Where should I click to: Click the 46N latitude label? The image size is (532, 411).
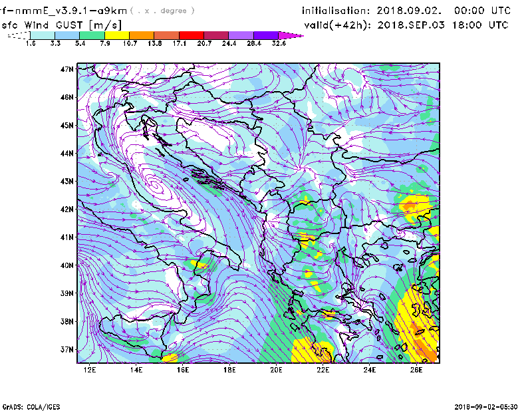66,97
